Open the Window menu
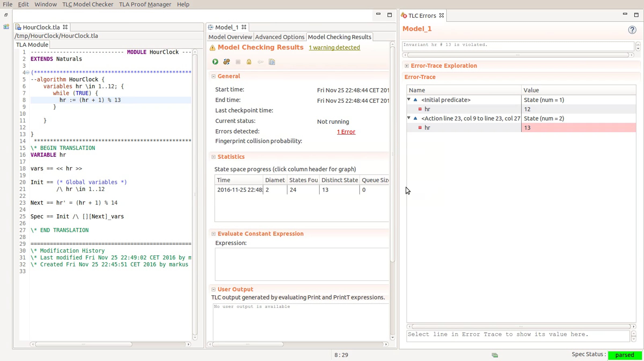Screen dimensions: 644x361 click(46, 4)
